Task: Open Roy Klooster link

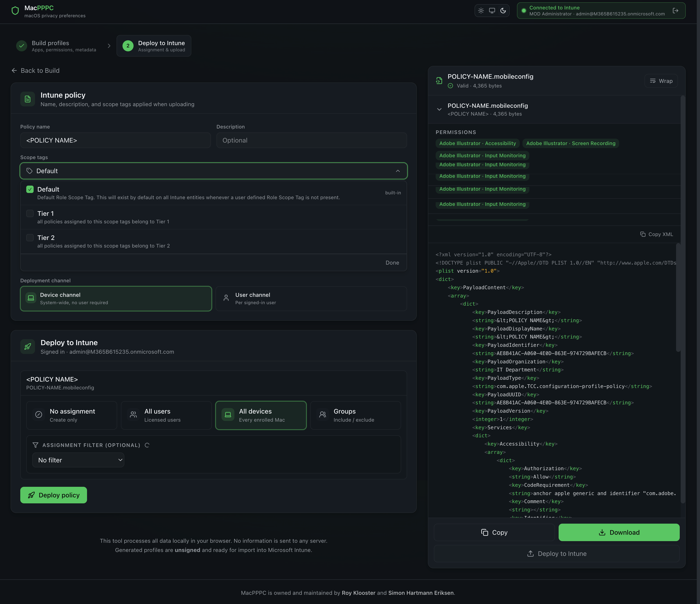Action: click(x=359, y=593)
